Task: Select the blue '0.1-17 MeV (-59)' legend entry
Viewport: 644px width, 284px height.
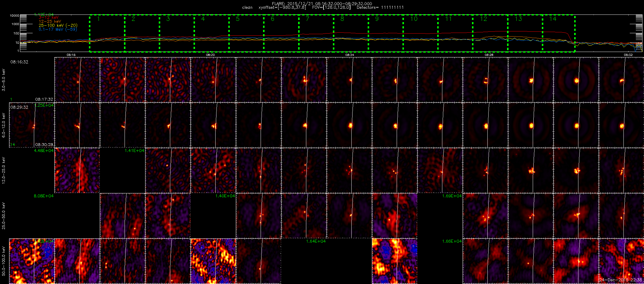Action: click(58, 29)
